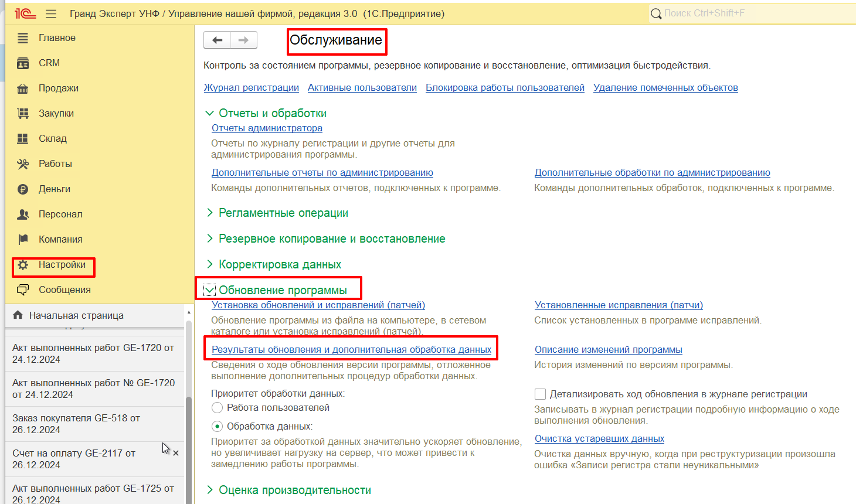
Task: Click the Настройки gear icon
Action: pos(23,265)
